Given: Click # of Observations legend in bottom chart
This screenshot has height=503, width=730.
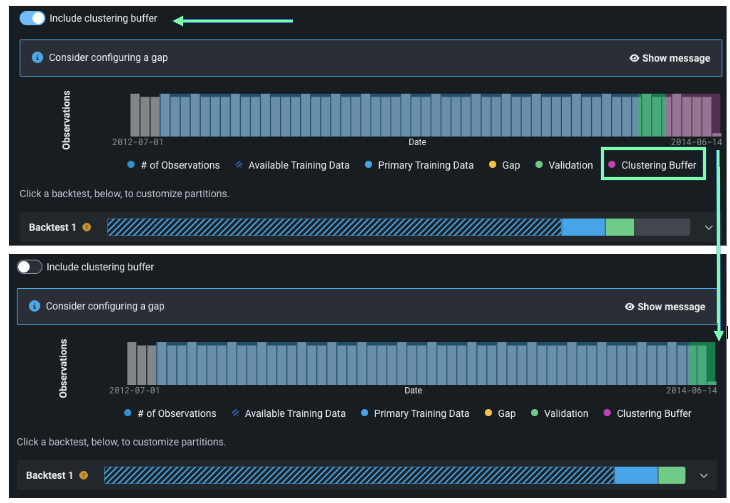Looking at the screenshot, I should (x=176, y=413).
